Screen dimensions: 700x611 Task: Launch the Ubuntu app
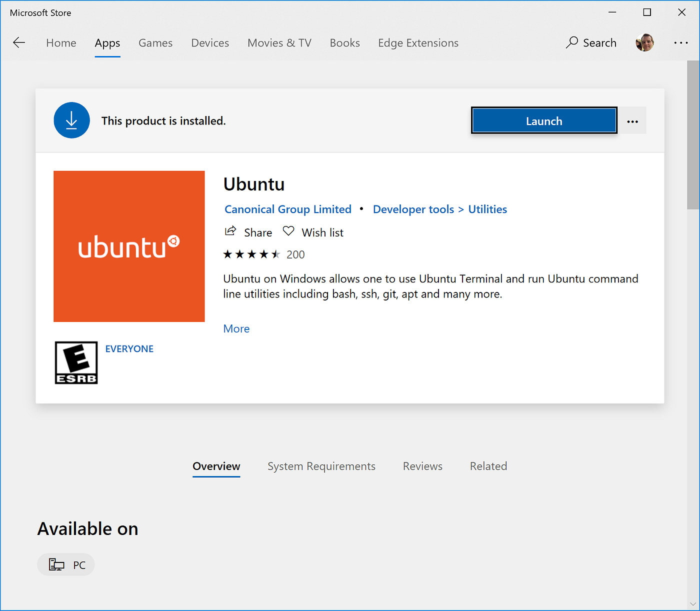543,120
